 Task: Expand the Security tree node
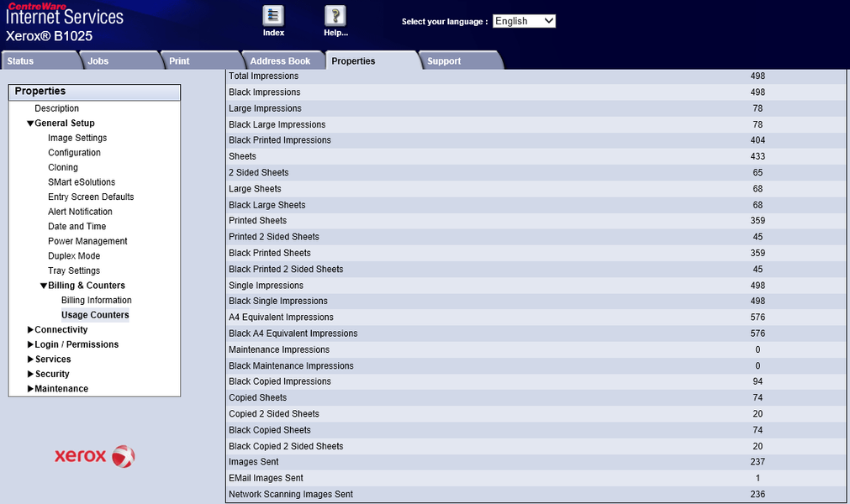tap(30, 374)
